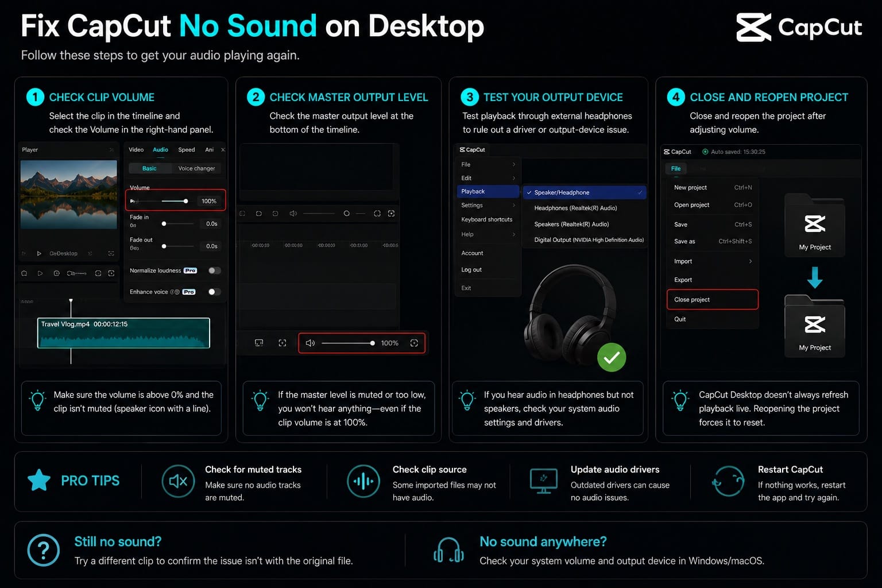The height and width of the screenshot is (588, 882).
Task: Select the Voice changer sub-tab
Action: coord(196,168)
